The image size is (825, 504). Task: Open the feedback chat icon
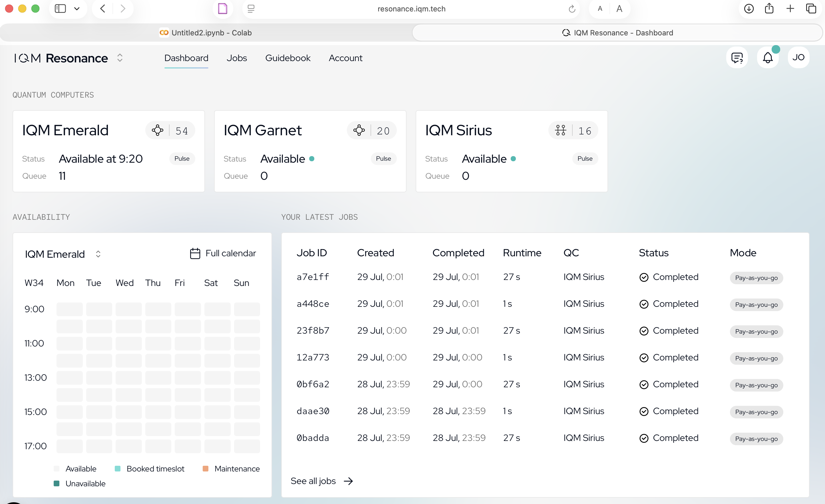coord(737,58)
